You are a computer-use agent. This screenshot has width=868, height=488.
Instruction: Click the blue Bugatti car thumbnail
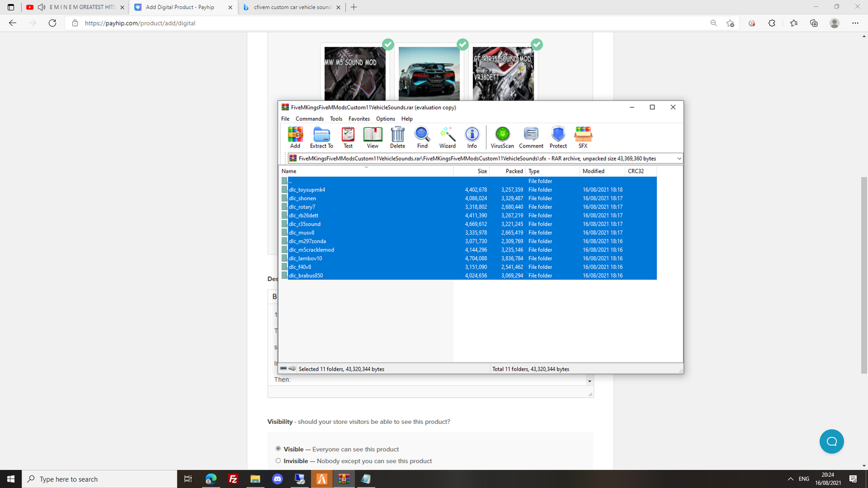pyautogui.click(x=429, y=73)
